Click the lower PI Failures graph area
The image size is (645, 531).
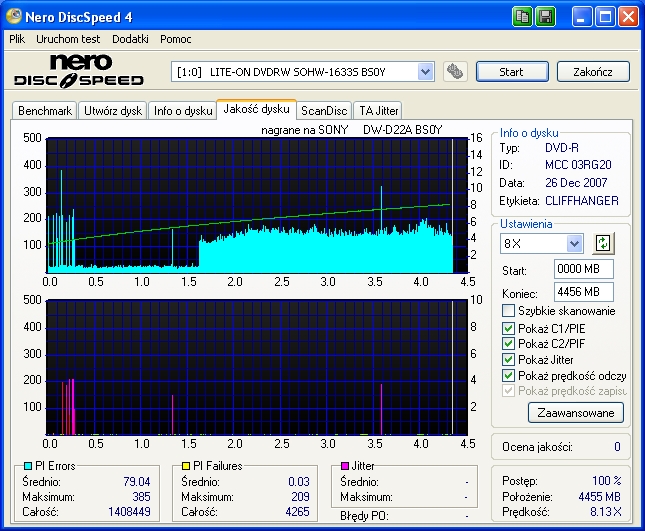pyautogui.click(x=257, y=367)
